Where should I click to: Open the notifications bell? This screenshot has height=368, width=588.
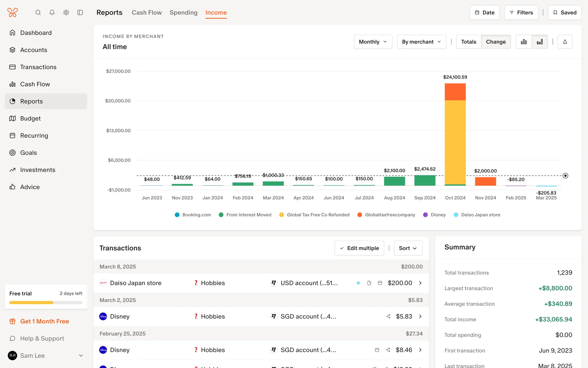coord(52,13)
